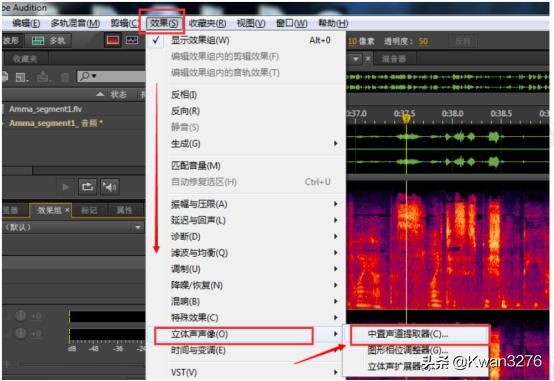Expand the 调制(U) submenu
This screenshot has height=381, width=554.
pos(246,269)
